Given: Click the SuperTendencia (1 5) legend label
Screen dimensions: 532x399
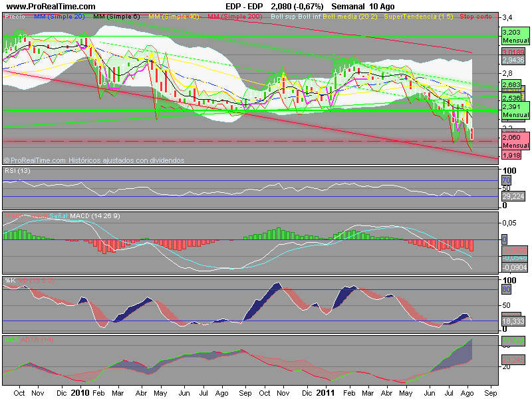Looking at the screenshot, I should 418,16.
